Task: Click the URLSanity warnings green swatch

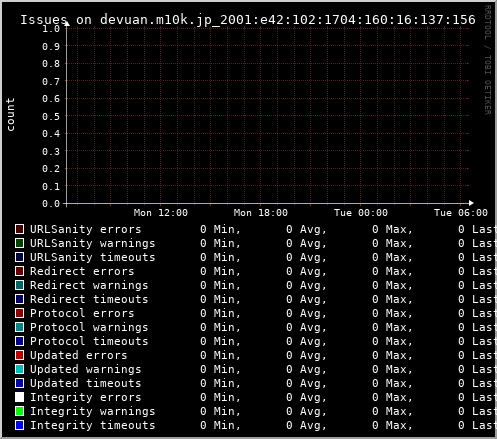Action: pyautogui.click(x=19, y=243)
